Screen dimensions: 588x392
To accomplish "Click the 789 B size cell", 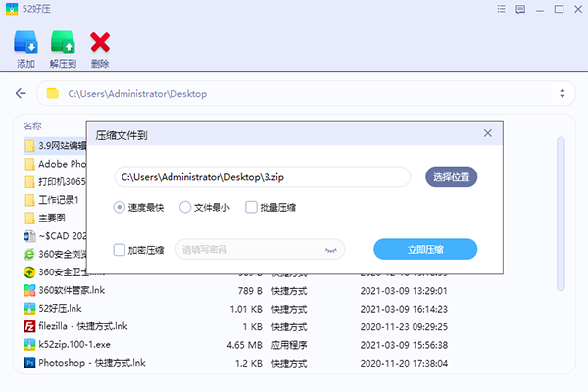I will click(x=250, y=291).
